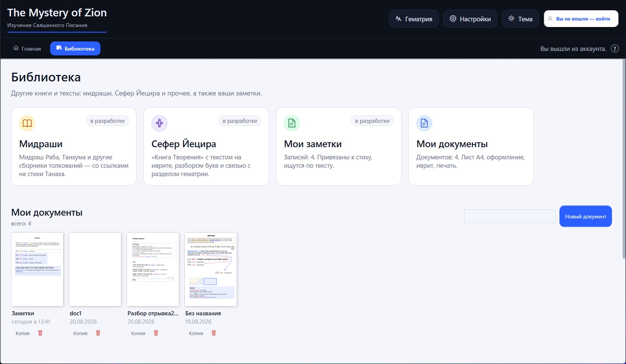Open the Заметки document thumbnail

pos(37,269)
